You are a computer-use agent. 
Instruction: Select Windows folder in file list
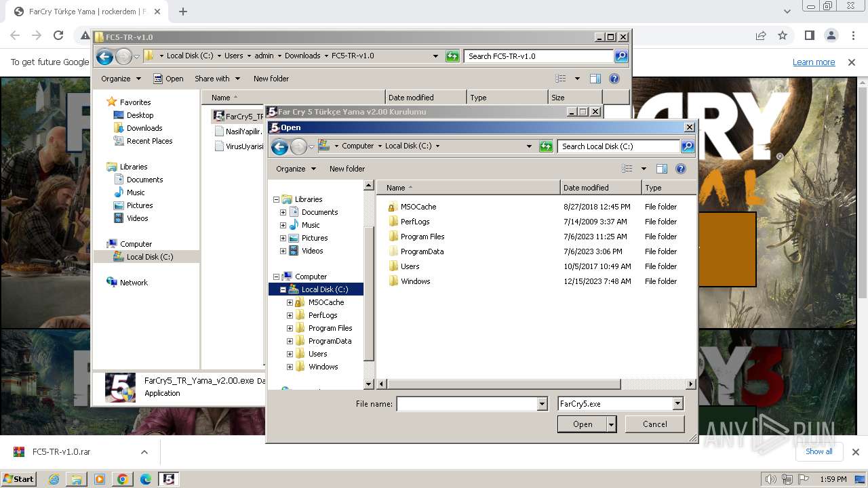(415, 281)
